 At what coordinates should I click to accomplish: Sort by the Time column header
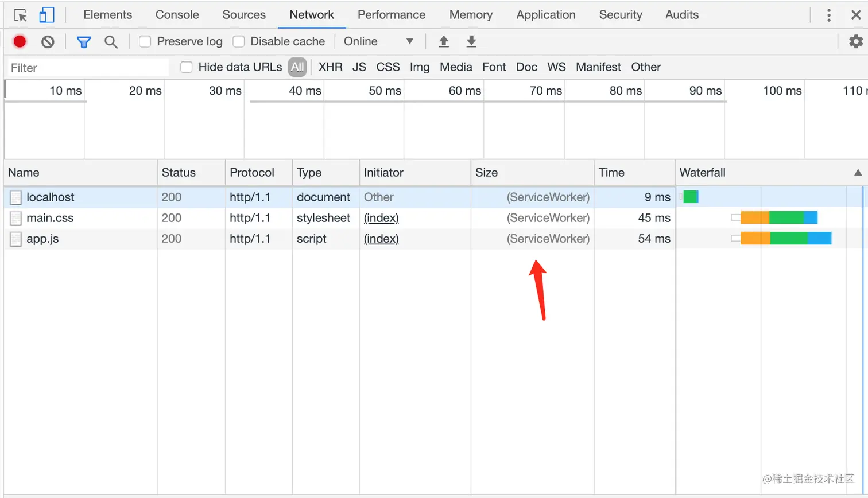635,173
